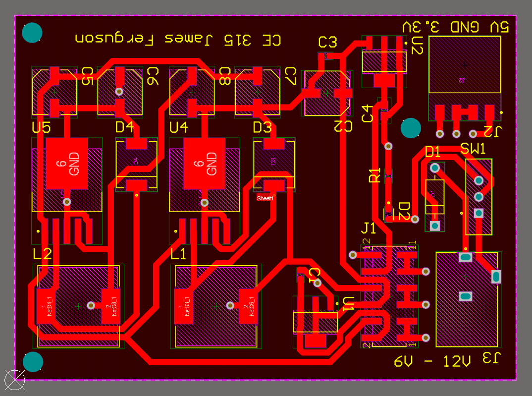
Task: Click the mirrored C2 designator
Action: (343, 126)
